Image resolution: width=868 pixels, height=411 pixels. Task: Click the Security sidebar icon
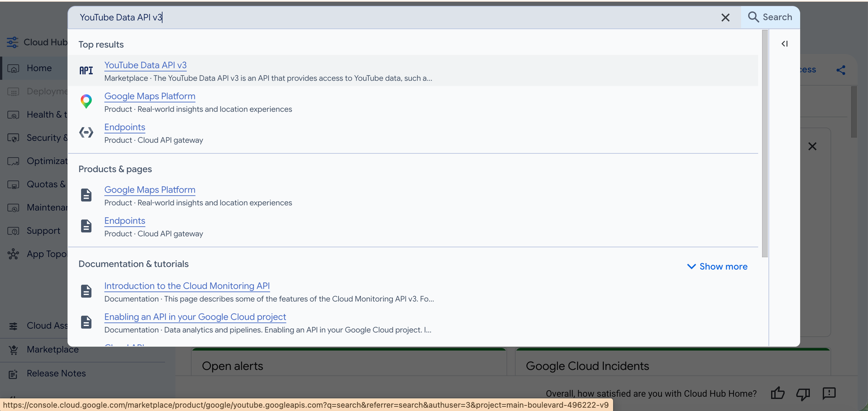tap(13, 138)
